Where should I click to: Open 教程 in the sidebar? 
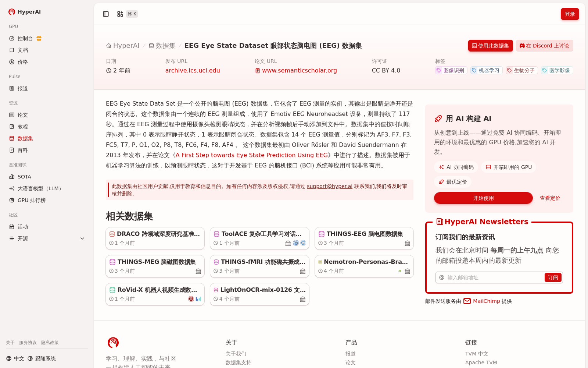coord(47,127)
